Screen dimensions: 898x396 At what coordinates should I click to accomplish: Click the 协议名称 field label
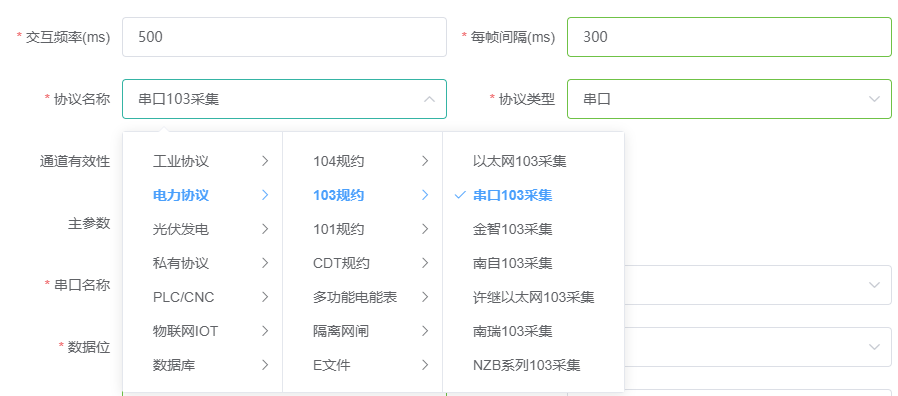point(82,99)
